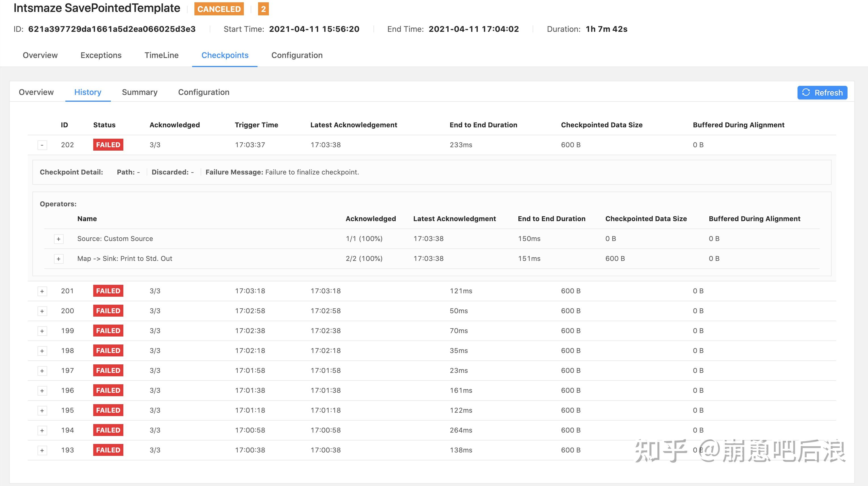Click the CANCELED status badge
The width and height of the screenshot is (868, 486).
219,9
